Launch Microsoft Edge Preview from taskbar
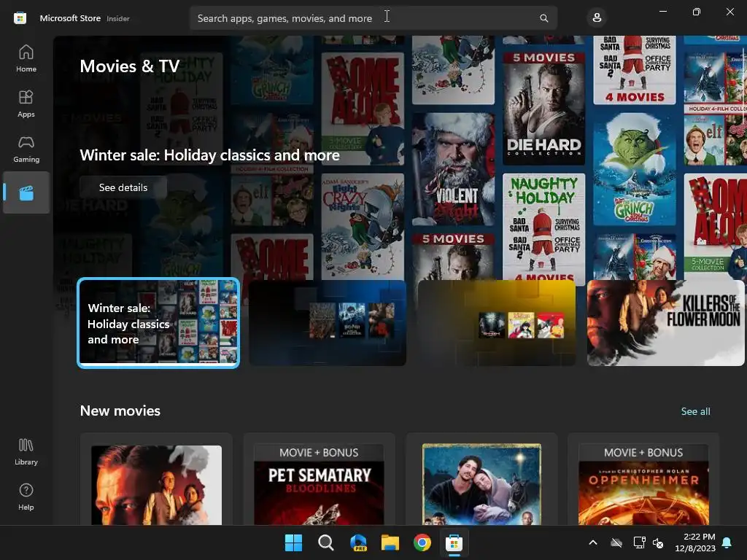The height and width of the screenshot is (560, 747). coord(358,542)
